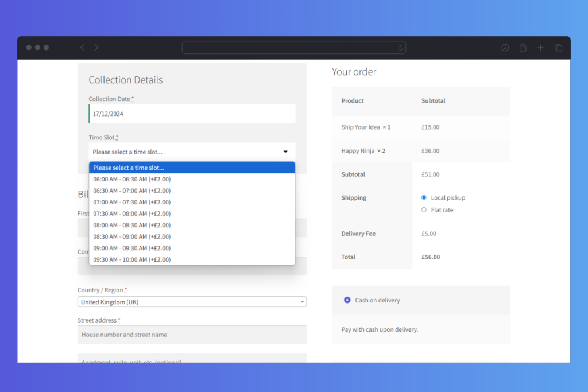Image resolution: width=588 pixels, height=392 pixels.
Task: Click the share icon in the browser toolbar
Action: click(x=523, y=48)
